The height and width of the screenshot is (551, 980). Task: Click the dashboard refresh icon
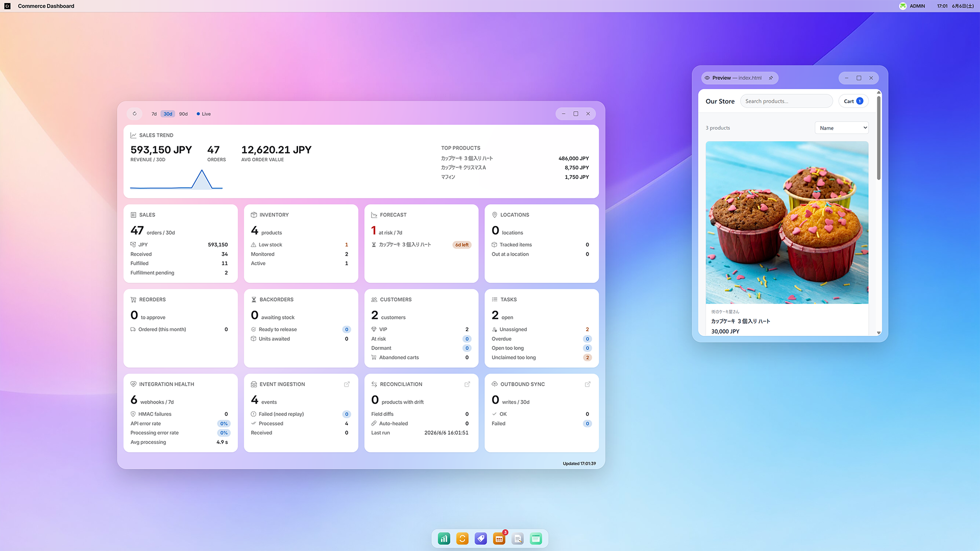tap(135, 114)
